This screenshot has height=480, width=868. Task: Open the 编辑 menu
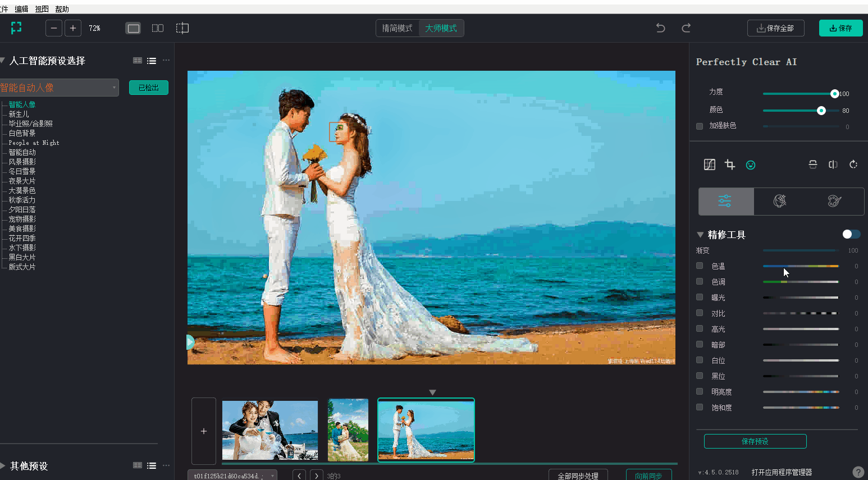coord(21,9)
